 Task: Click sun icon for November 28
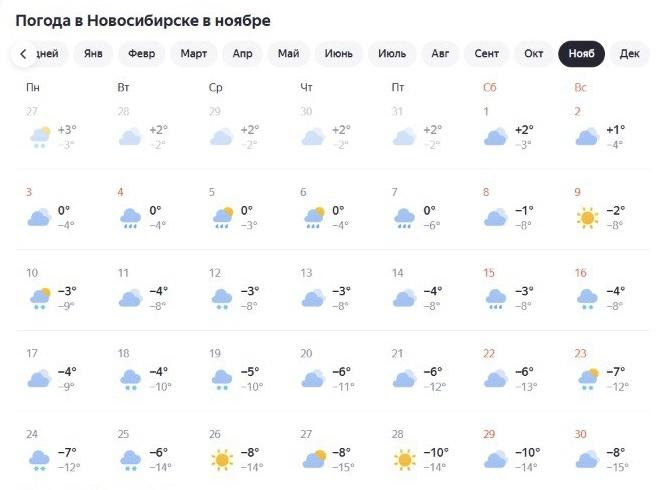[404, 460]
